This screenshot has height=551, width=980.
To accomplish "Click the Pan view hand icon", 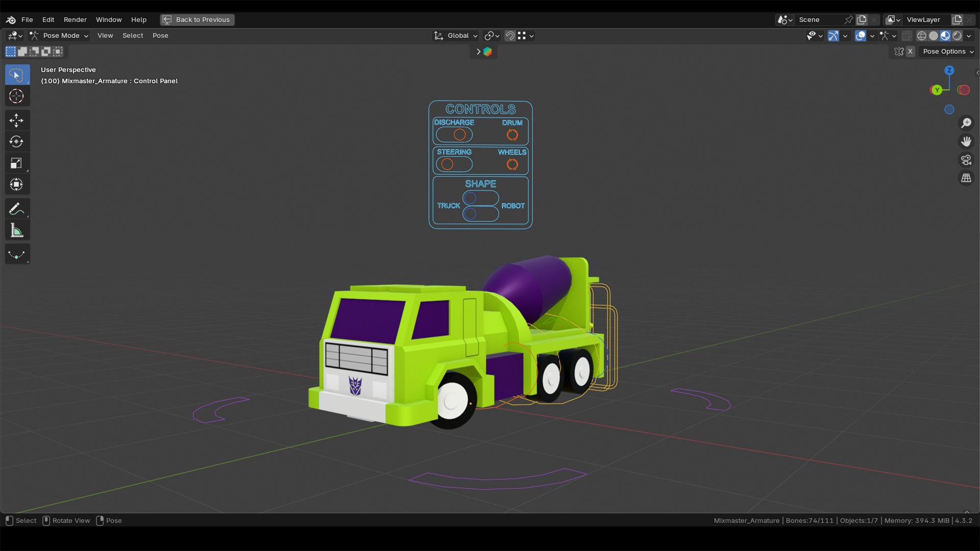I will [x=966, y=141].
